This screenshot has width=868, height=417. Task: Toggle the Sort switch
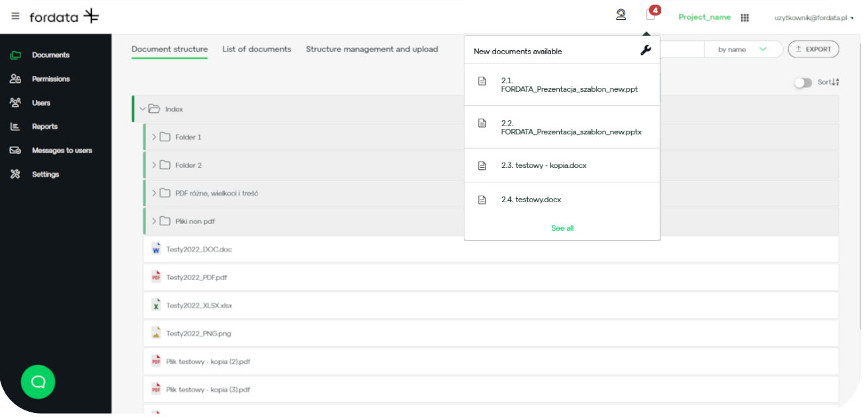803,83
